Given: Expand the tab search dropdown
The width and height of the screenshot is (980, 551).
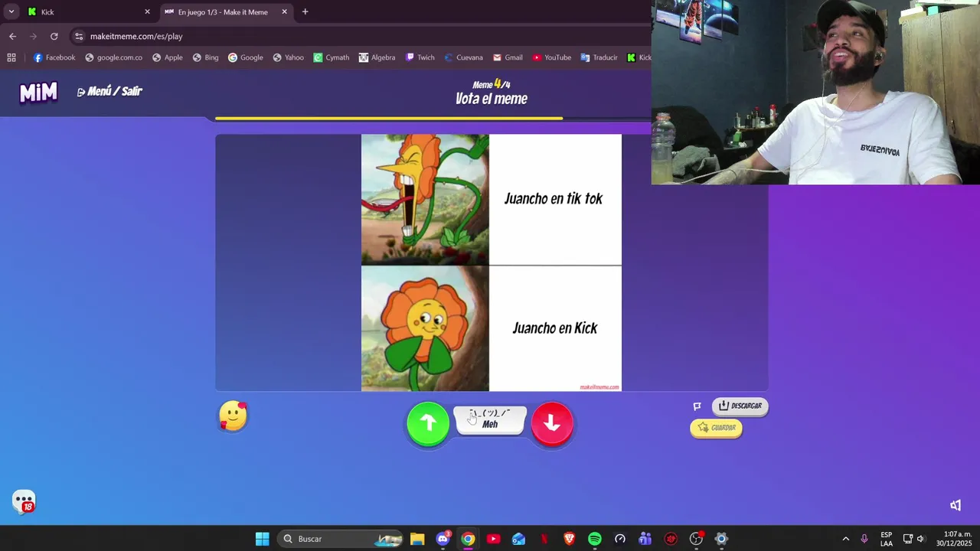Looking at the screenshot, I should pyautogui.click(x=11, y=11).
